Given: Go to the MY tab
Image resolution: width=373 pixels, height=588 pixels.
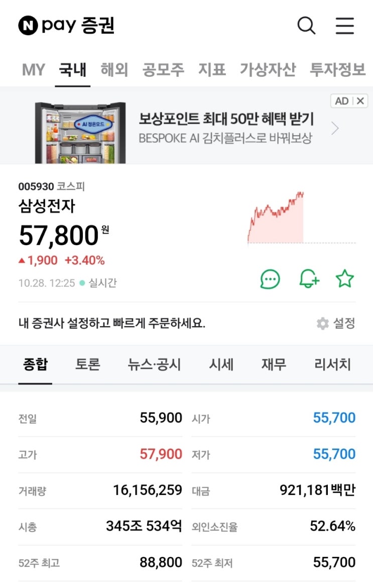Looking at the screenshot, I should coord(33,70).
